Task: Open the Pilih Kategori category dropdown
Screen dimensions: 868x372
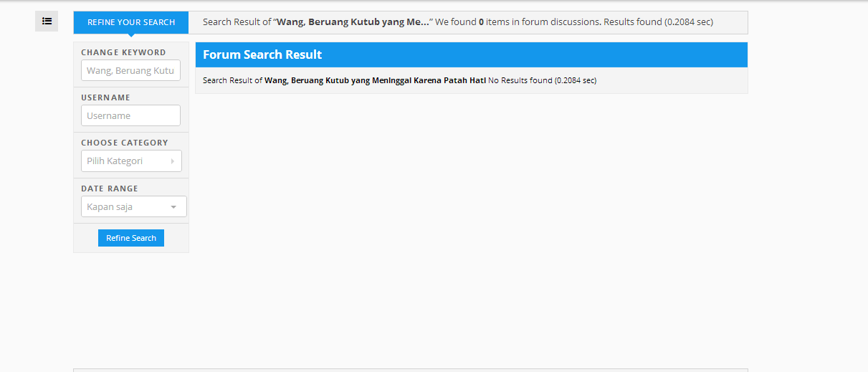Action: 131,161
